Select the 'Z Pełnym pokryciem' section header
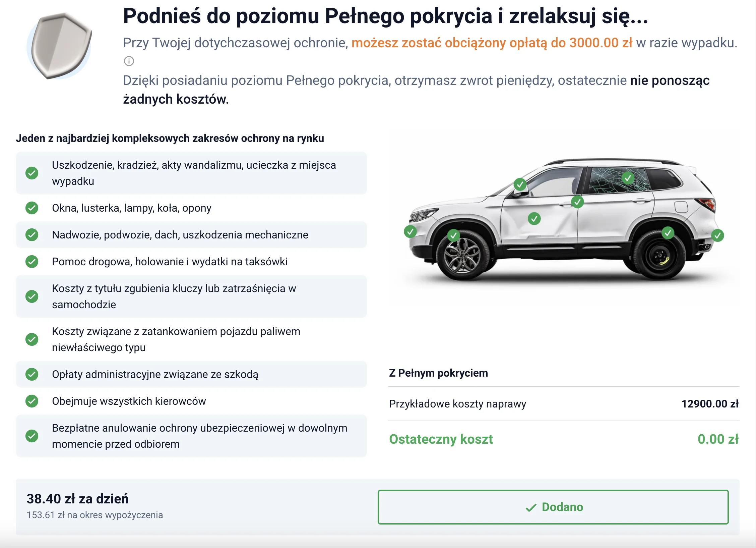This screenshot has height=548, width=756. click(438, 373)
